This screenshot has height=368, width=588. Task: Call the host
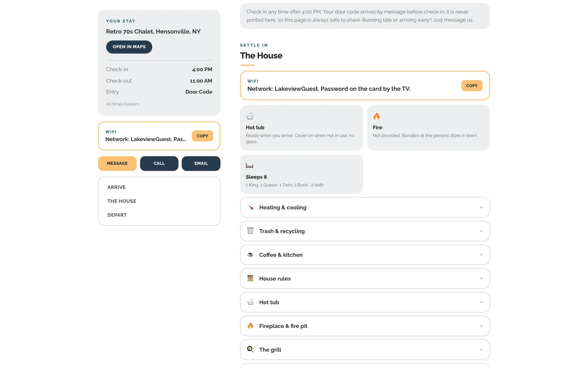coord(159,163)
